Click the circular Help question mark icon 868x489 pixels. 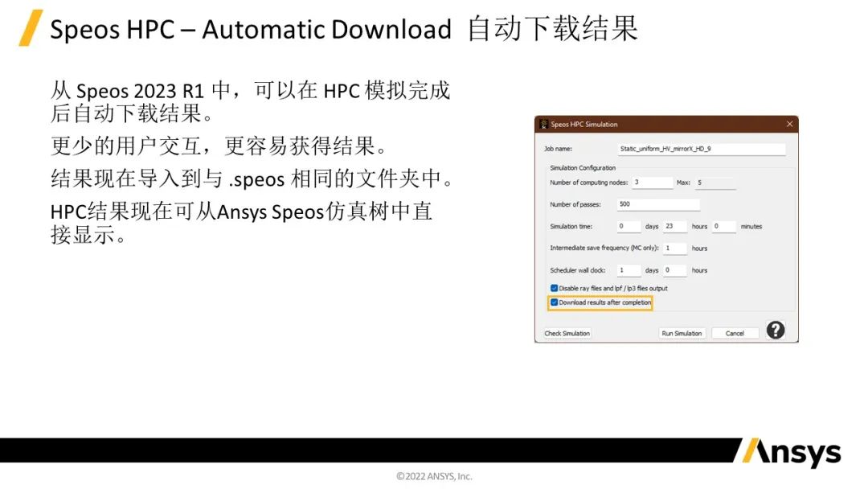coord(776,330)
